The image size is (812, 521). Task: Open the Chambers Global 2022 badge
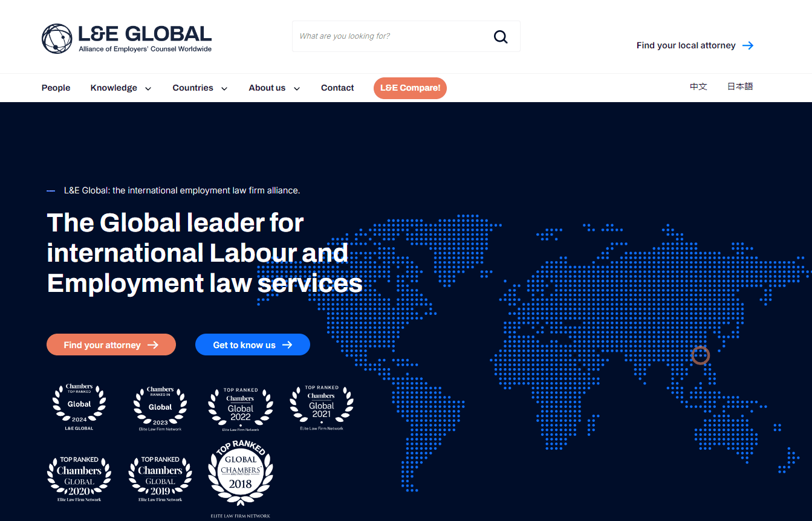click(x=241, y=409)
